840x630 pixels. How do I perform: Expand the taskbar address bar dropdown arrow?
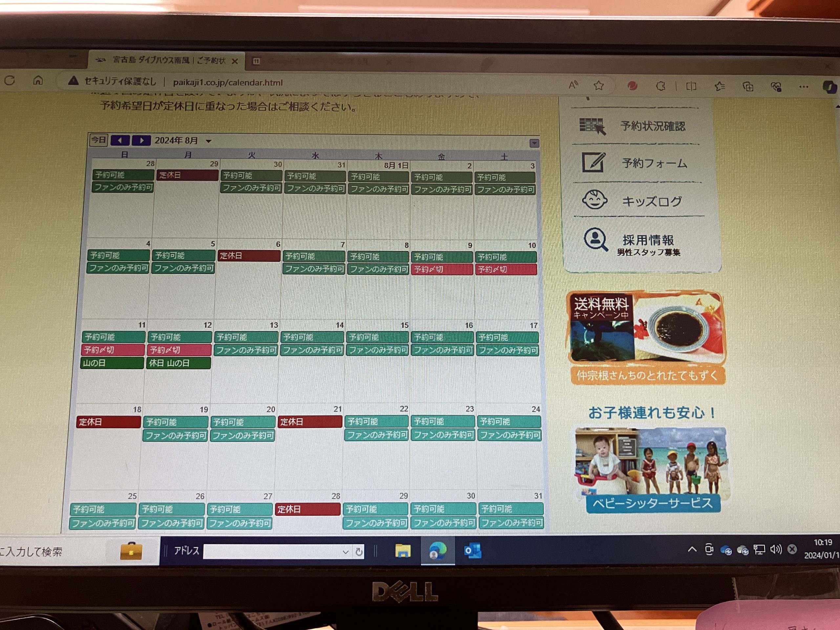click(x=345, y=552)
